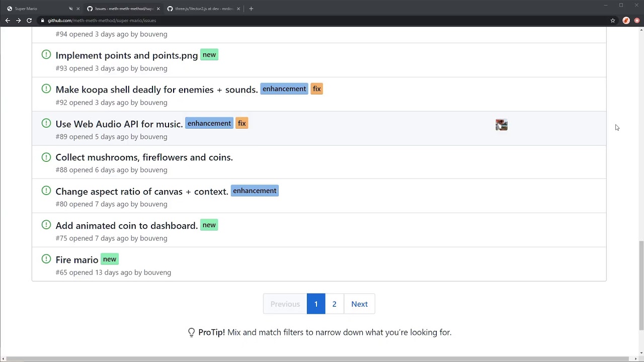644x362 pixels.
Task: Click '#88 opened 6 days ago' text
Action: (x=92, y=170)
